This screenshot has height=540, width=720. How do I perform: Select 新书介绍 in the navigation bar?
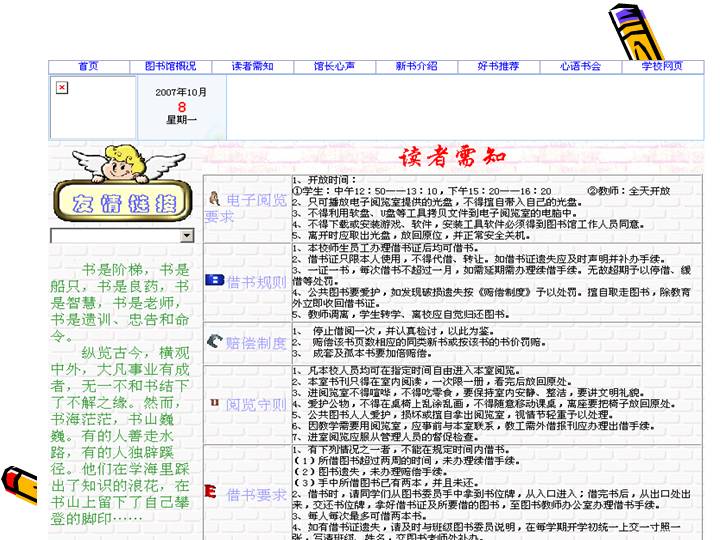pyautogui.click(x=416, y=66)
